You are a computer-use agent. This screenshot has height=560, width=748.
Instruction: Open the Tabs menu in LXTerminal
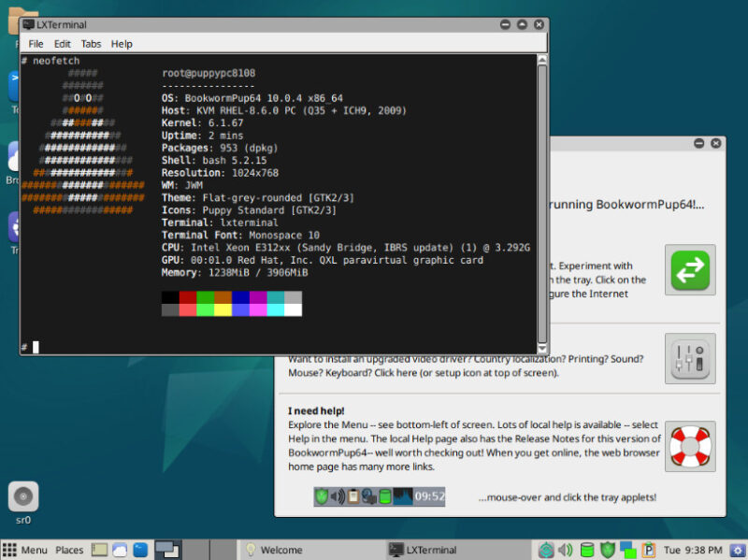tap(91, 43)
